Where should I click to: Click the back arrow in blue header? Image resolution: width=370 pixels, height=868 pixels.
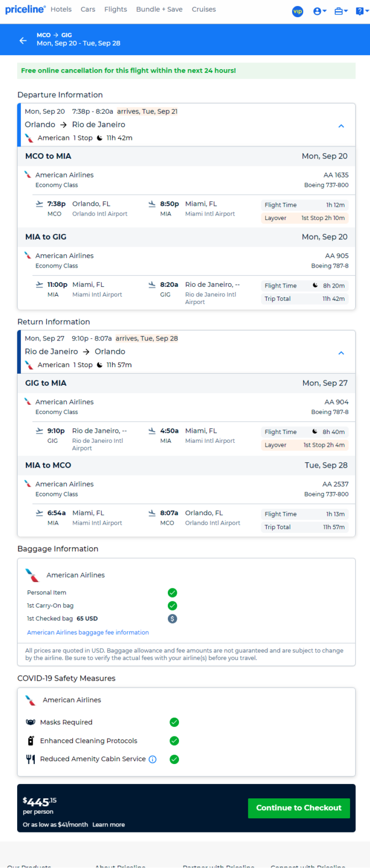[x=23, y=40]
